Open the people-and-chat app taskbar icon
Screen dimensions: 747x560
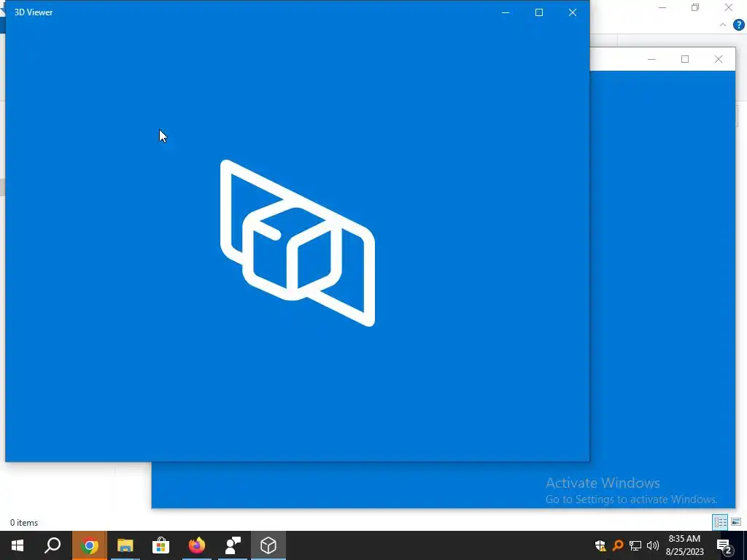pos(233,545)
